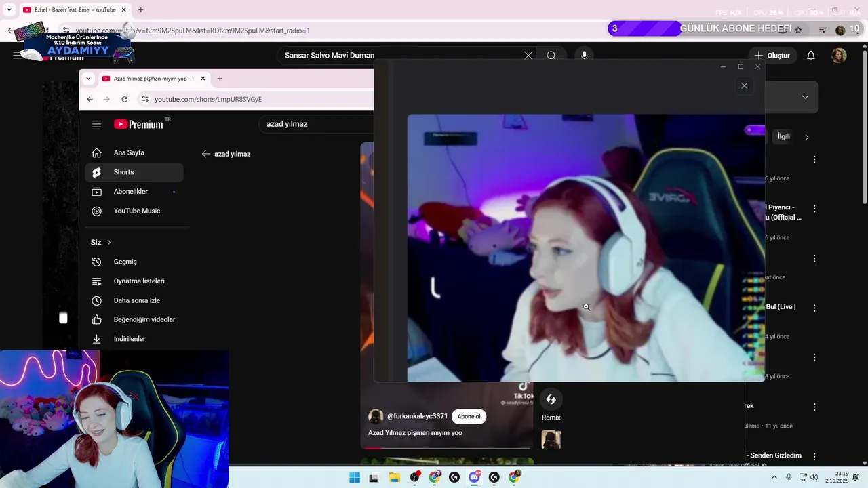Open volume control in system tray
868x488 pixels.
click(x=814, y=477)
